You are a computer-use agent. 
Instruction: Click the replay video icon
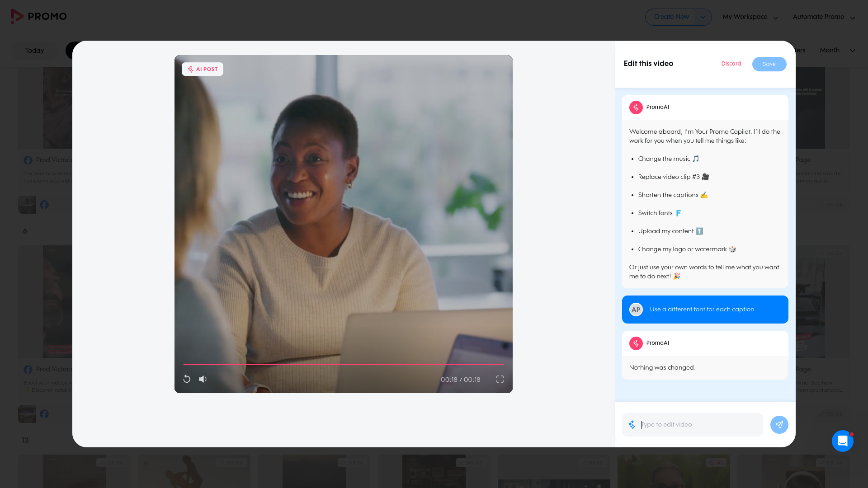tap(187, 379)
